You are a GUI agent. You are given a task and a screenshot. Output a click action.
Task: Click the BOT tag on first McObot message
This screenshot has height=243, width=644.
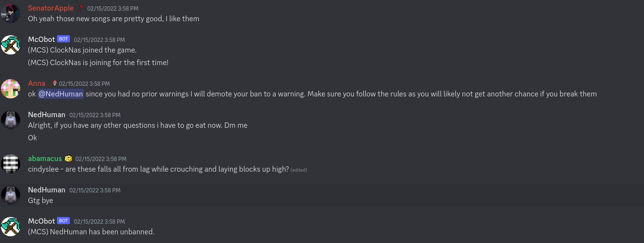point(63,40)
